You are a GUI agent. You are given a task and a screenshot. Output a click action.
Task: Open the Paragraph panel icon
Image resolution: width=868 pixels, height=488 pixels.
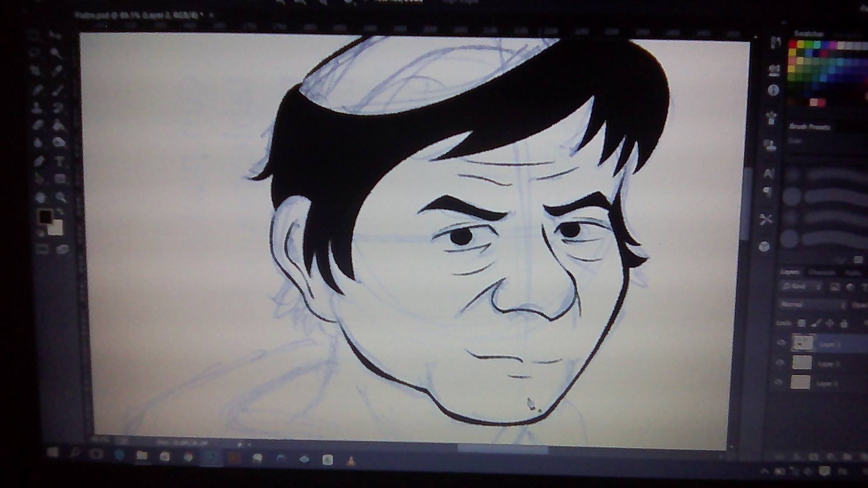tap(767, 192)
